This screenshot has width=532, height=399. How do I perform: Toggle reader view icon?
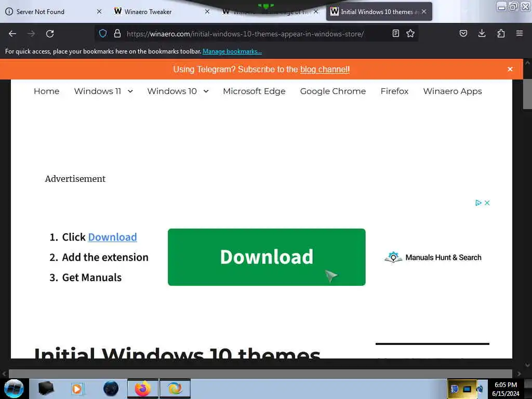[395, 33]
